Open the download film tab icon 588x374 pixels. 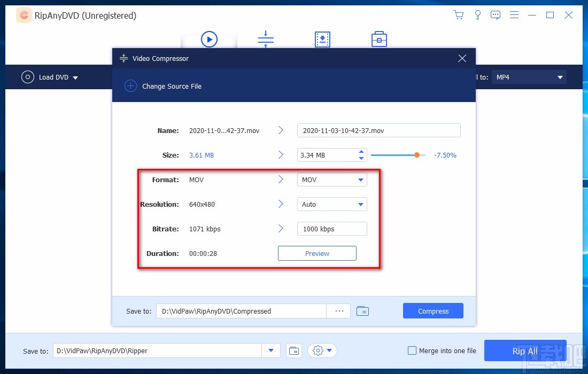[x=322, y=40]
